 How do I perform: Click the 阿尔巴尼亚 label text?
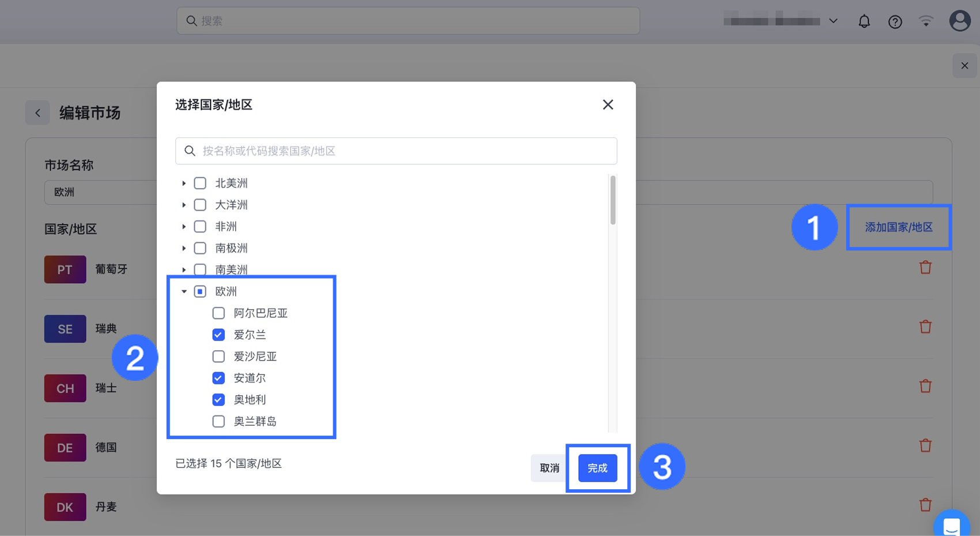261,313
